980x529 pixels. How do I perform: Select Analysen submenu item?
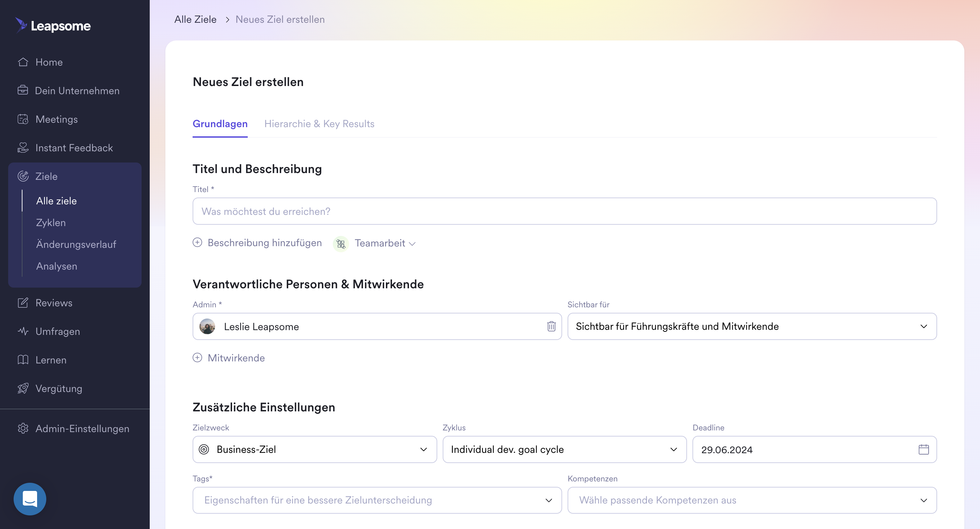(57, 266)
